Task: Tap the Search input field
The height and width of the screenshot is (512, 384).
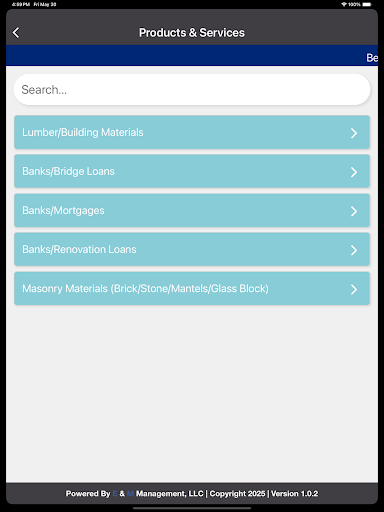Action: click(192, 90)
